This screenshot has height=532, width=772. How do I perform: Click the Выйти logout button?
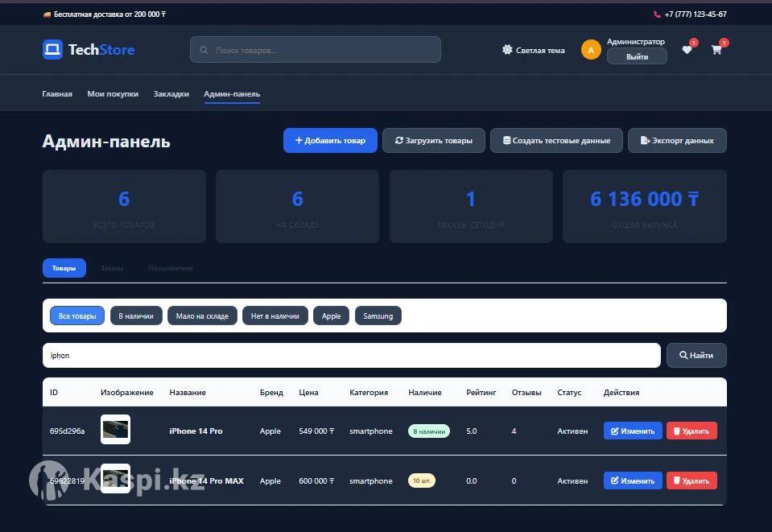[x=637, y=56]
